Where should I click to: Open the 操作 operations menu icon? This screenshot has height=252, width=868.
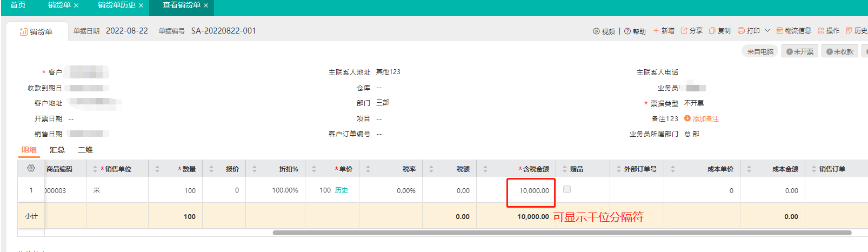(821, 31)
